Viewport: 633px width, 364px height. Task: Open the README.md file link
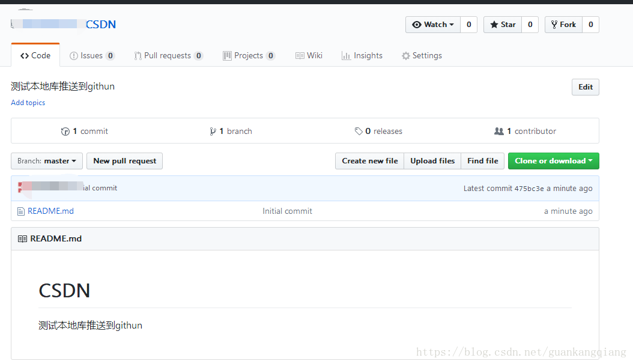50,211
